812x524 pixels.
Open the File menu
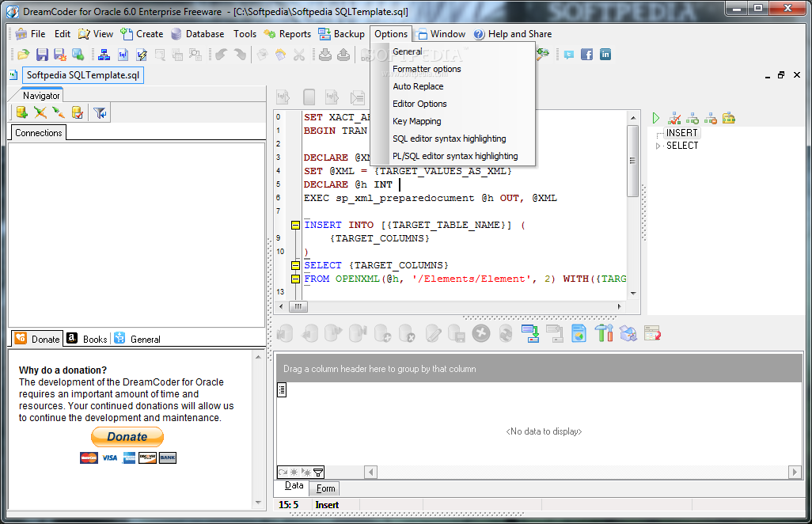coord(31,34)
